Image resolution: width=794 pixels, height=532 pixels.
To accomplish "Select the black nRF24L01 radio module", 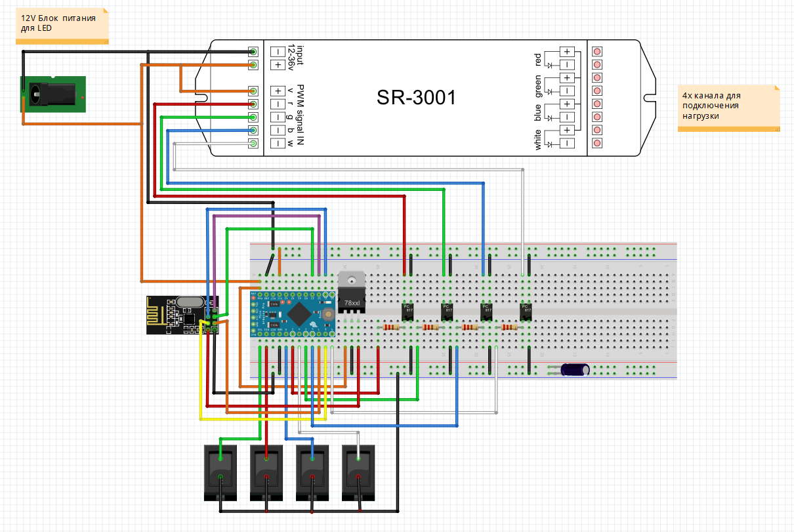I will point(182,315).
